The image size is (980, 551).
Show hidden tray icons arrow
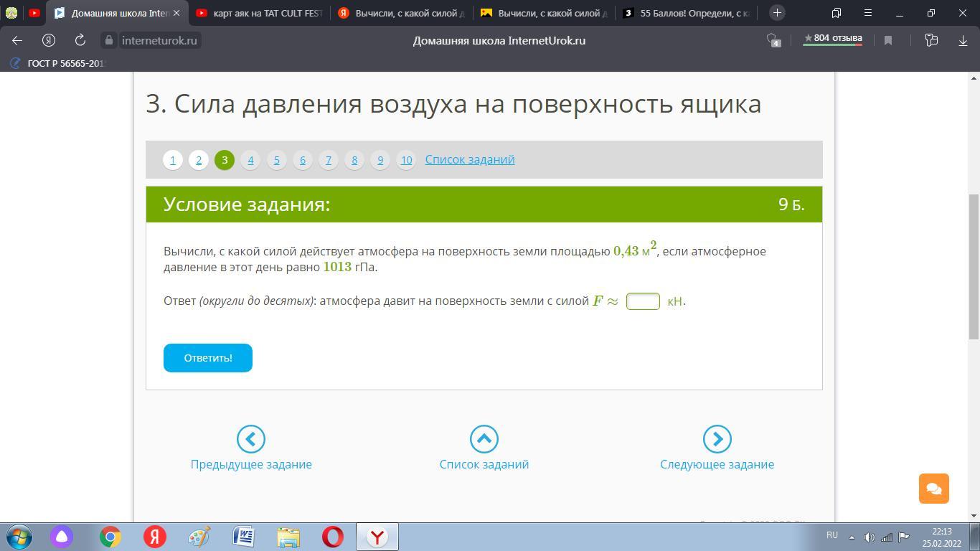click(852, 537)
